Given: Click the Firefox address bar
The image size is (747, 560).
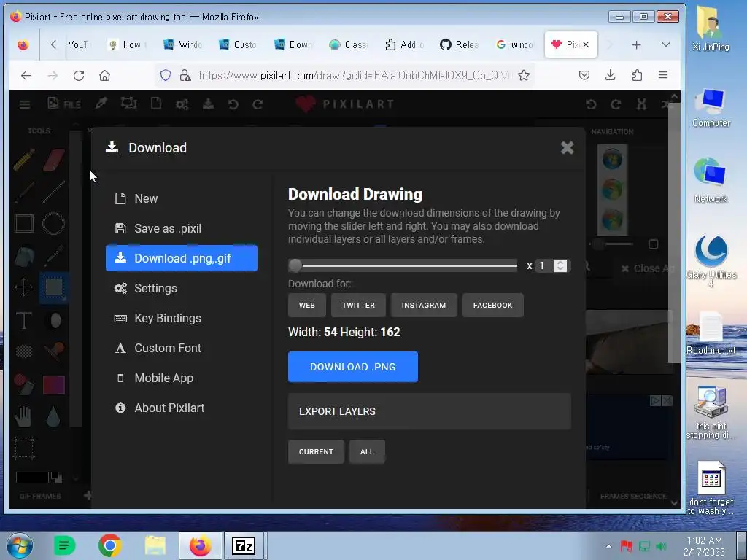Looking at the screenshot, I should coord(354,75).
